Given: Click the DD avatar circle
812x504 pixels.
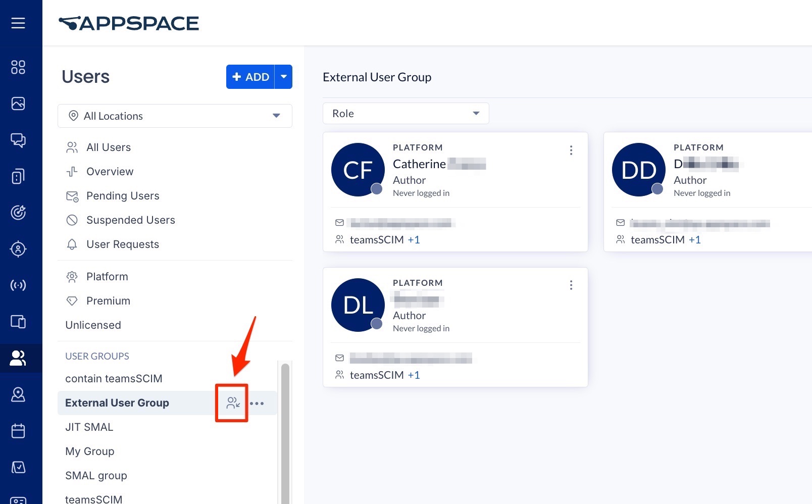Looking at the screenshot, I should [639, 170].
